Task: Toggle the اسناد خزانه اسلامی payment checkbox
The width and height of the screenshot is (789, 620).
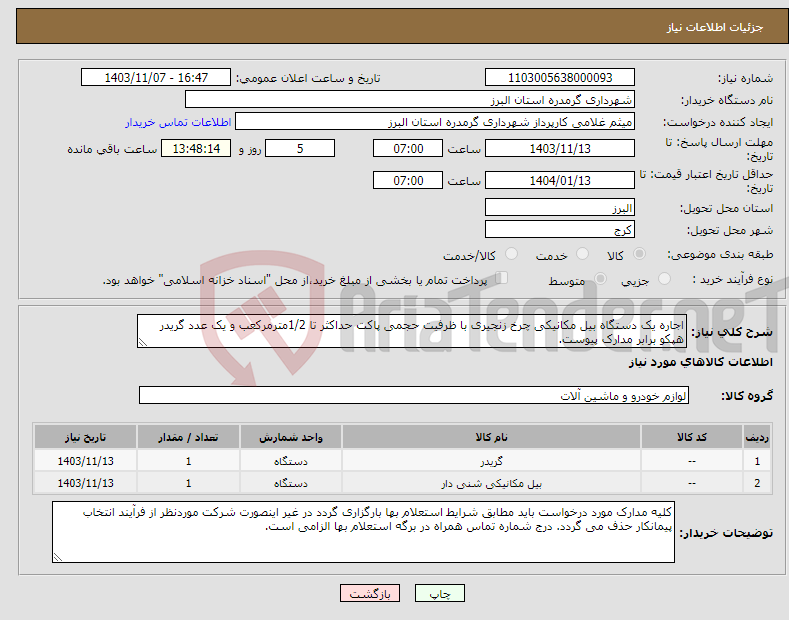Action: pyautogui.click(x=502, y=277)
